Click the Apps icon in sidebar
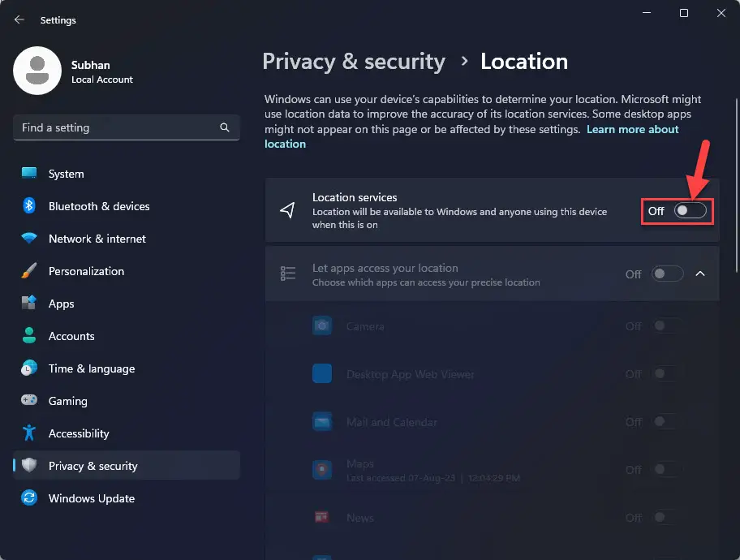 click(29, 304)
